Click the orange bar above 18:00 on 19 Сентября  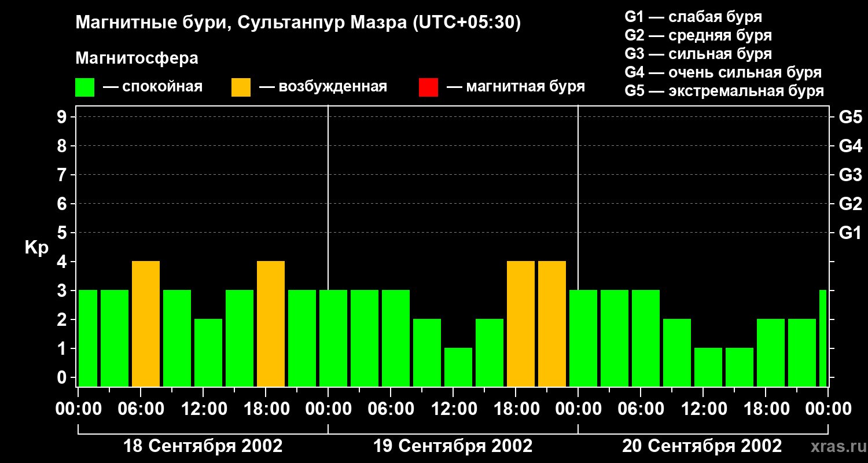tap(521, 324)
